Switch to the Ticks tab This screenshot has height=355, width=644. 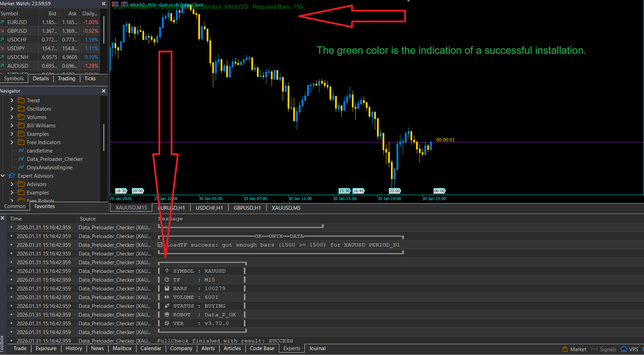[90, 79]
